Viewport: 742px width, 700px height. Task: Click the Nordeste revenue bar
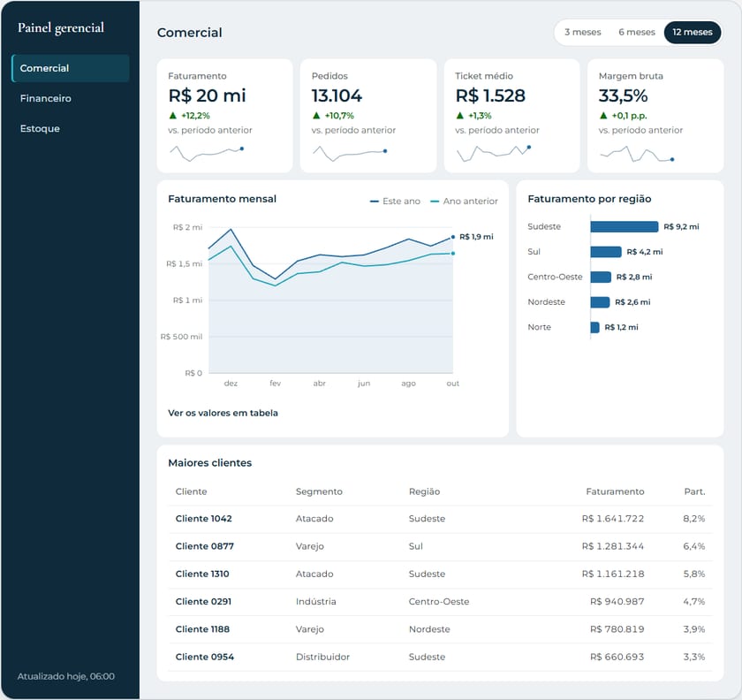click(x=600, y=302)
